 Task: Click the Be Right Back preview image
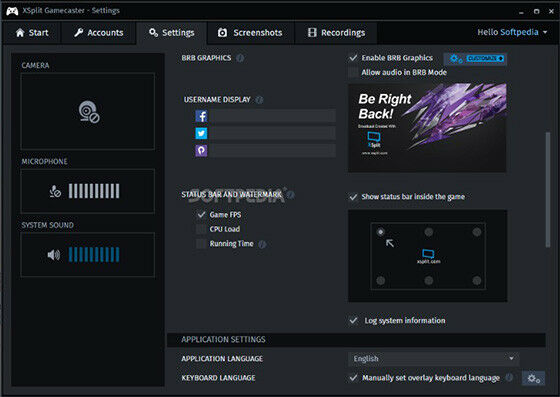427,128
